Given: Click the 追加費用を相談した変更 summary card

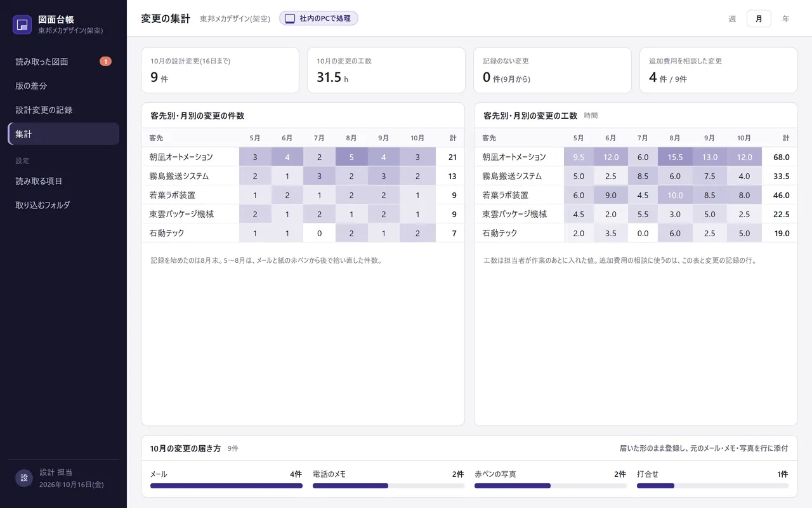Looking at the screenshot, I should pyautogui.click(x=718, y=70).
